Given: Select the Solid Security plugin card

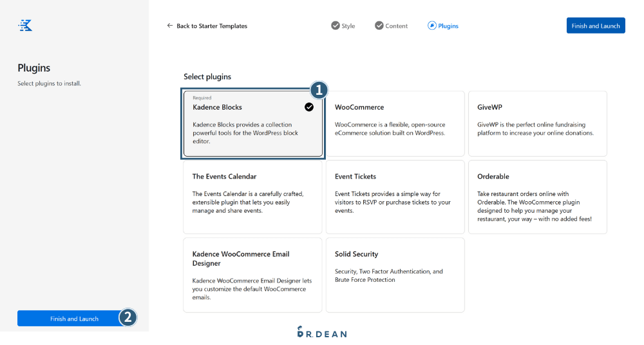Looking at the screenshot, I should [395, 275].
